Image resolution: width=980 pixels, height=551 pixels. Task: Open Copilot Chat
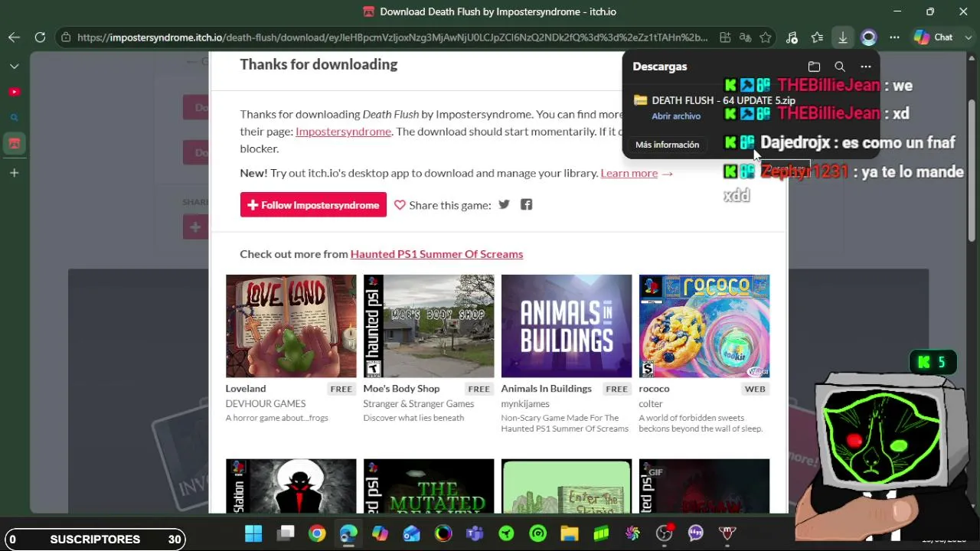coord(933,37)
